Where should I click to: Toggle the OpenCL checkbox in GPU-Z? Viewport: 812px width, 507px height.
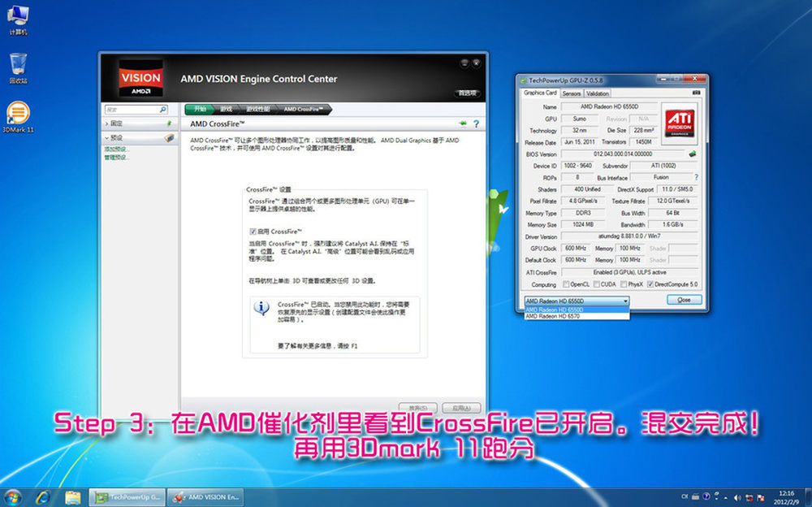[x=566, y=284]
